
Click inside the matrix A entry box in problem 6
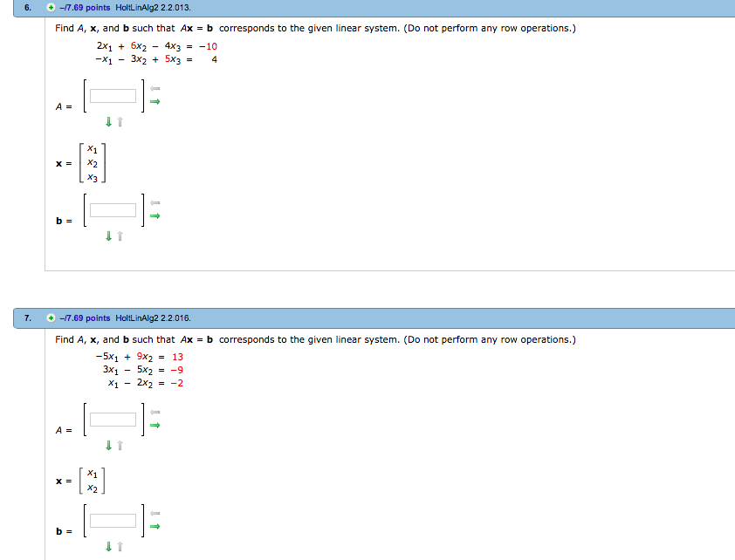coord(112,94)
